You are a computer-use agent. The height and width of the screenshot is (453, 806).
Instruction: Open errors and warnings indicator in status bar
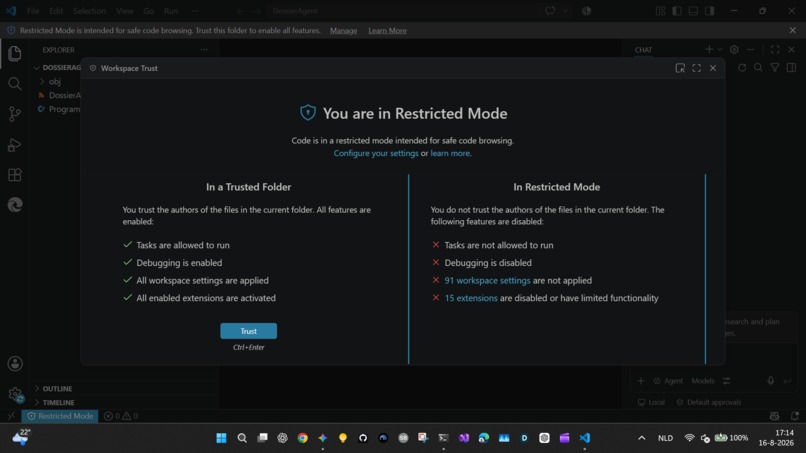(121, 416)
